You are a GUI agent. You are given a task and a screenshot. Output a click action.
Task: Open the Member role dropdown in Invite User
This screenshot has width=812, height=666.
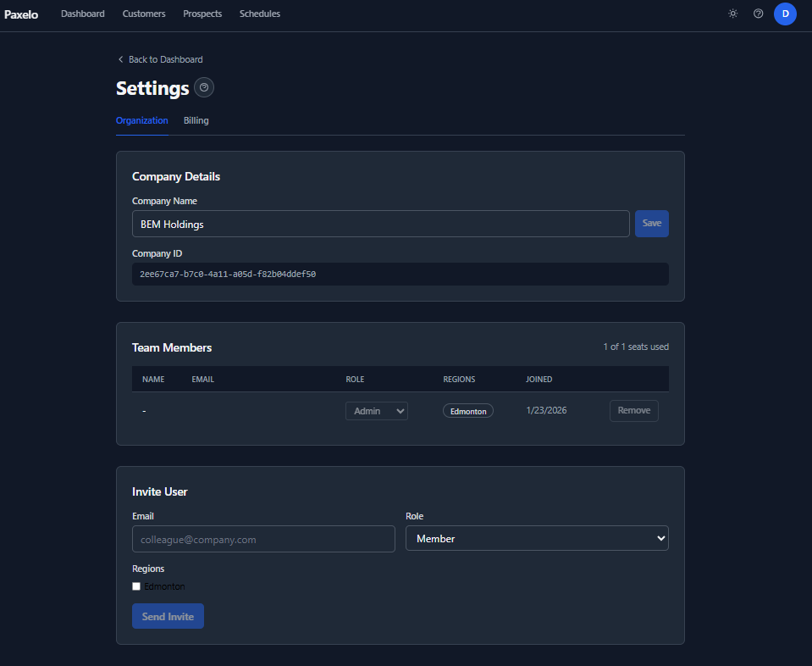537,539
